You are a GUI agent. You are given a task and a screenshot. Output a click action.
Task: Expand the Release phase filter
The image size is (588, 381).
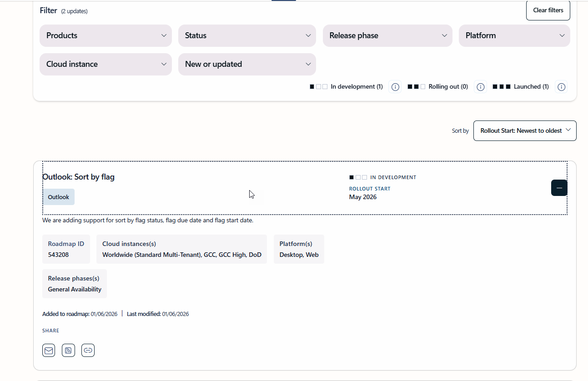(387, 35)
